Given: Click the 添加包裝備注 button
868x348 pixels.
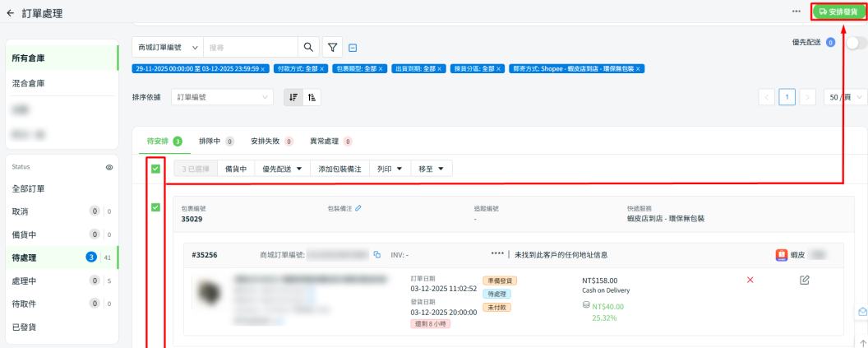Looking at the screenshot, I should pyautogui.click(x=339, y=169).
